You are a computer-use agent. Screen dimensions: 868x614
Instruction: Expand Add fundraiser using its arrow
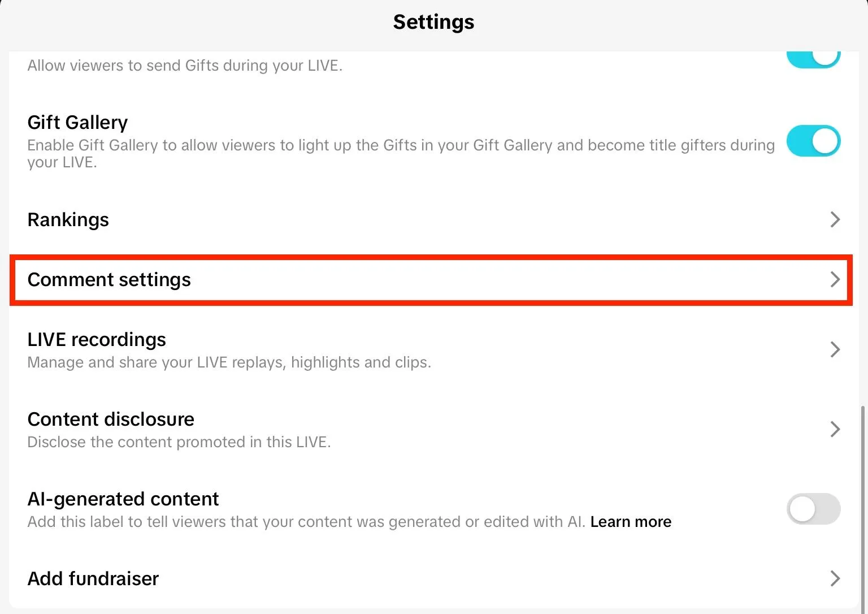coord(835,578)
